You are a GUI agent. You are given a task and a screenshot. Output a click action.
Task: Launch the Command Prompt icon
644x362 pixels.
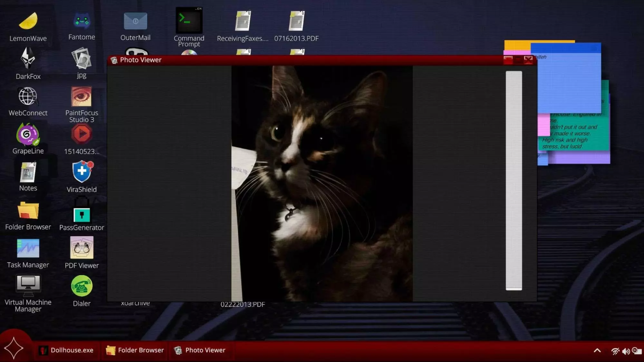pyautogui.click(x=189, y=21)
